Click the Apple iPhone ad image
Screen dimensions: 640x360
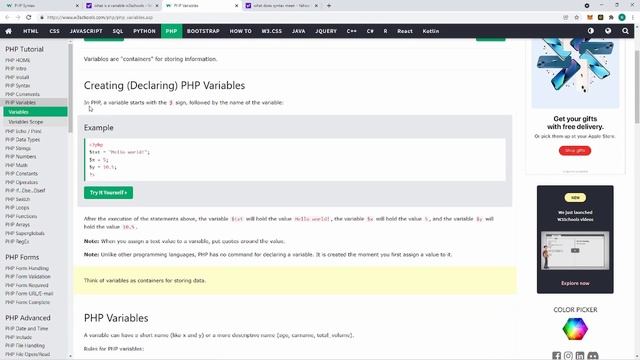575,73
